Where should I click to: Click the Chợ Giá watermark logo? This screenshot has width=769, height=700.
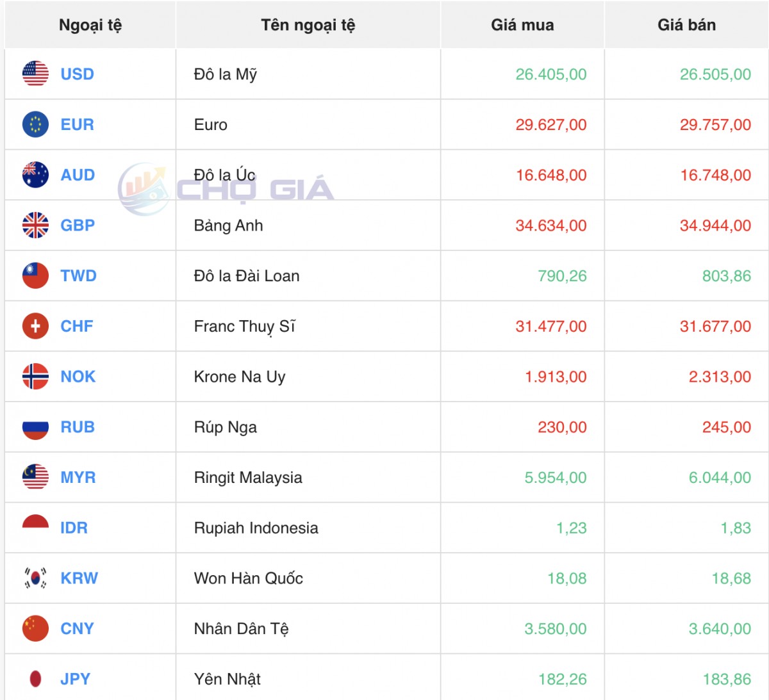tap(226, 189)
